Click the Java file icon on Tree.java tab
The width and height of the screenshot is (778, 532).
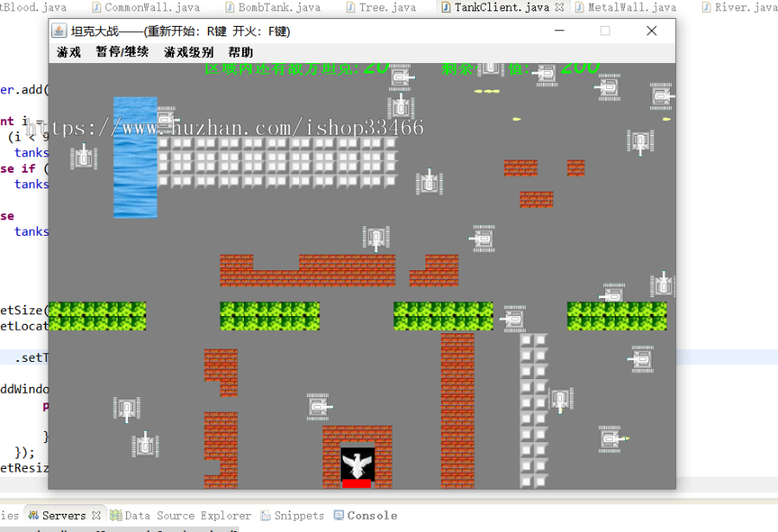coord(351,8)
